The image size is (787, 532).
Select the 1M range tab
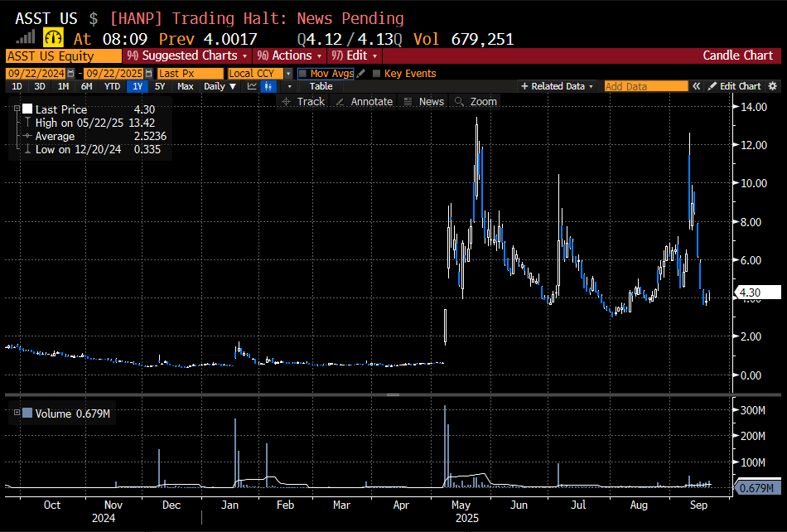(63, 86)
